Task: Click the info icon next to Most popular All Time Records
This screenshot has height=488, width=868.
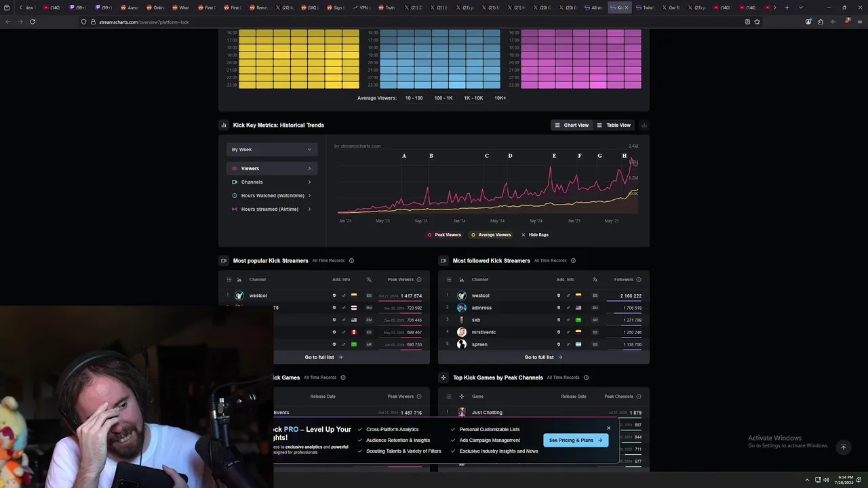Action: pyautogui.click(x=351, y=260)
